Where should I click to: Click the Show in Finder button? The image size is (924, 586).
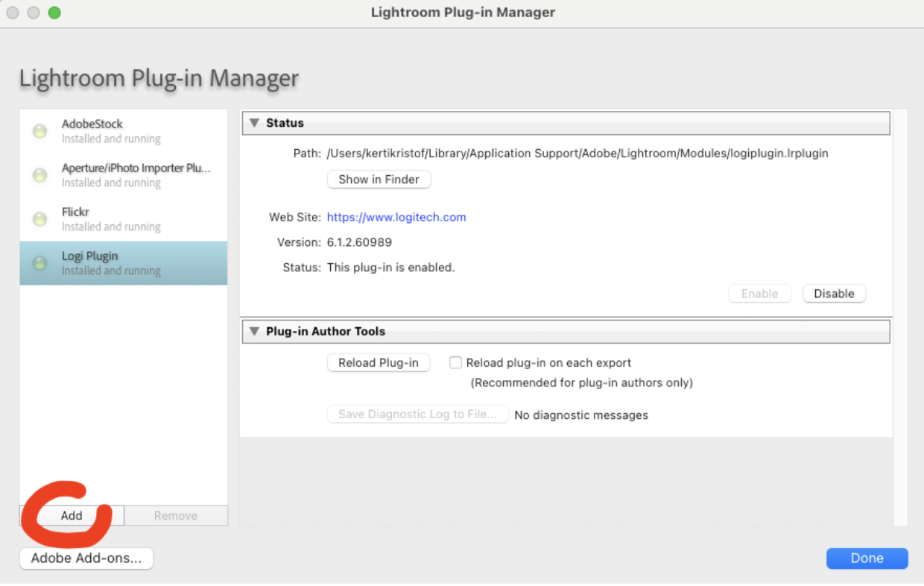379,180
